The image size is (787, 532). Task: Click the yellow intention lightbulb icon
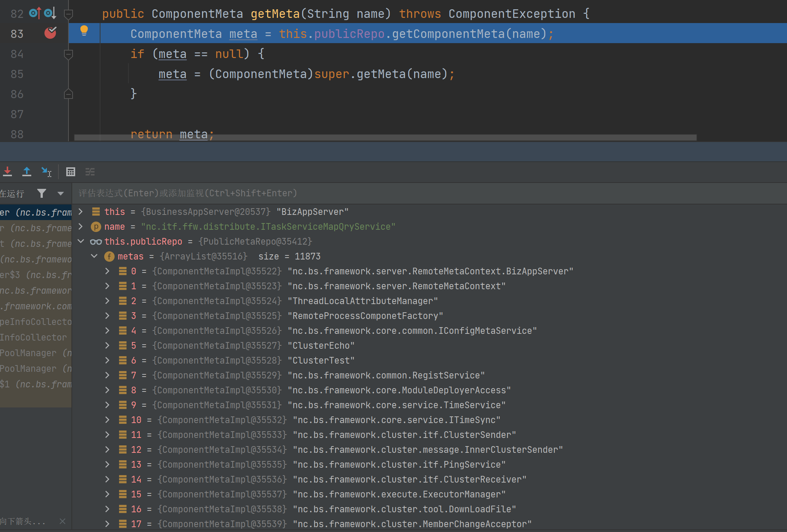(84, 30)
